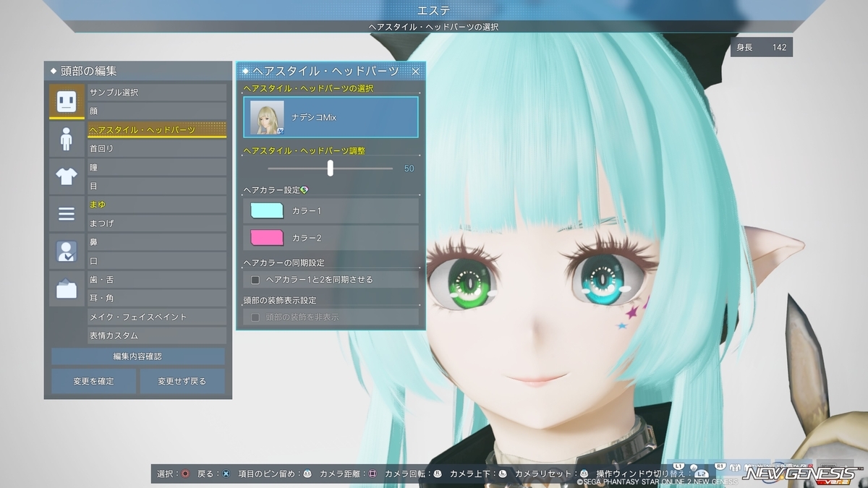Close the ヘアスタイル・ヘッドパーツ panel
868x488 pixels.
click(416, 71)
